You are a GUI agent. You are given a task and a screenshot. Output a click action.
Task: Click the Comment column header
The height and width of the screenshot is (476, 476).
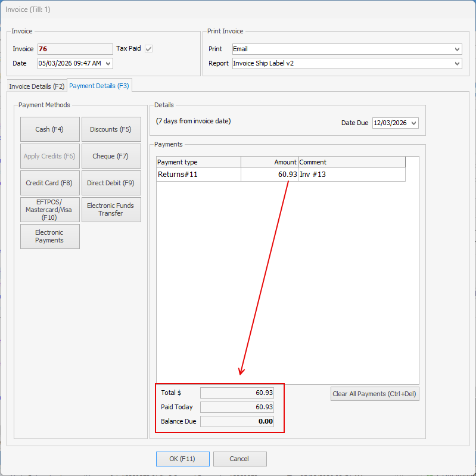click(351, 162)
